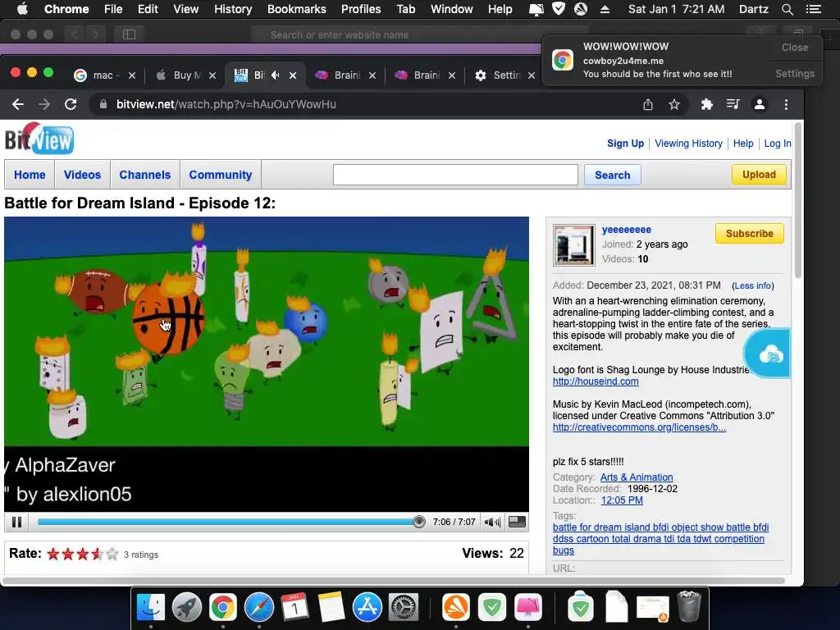
Task: Click the Sign Up link
Action: (625, 143)
